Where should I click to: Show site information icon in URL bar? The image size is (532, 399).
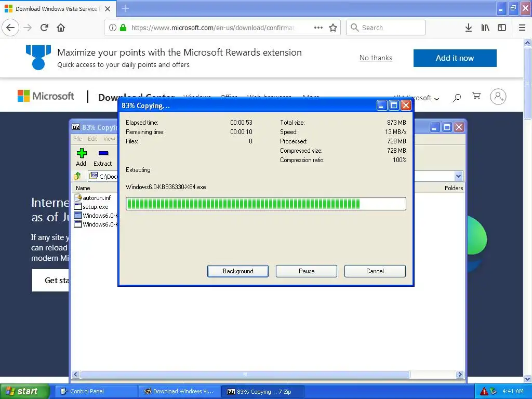coord(113,28)
